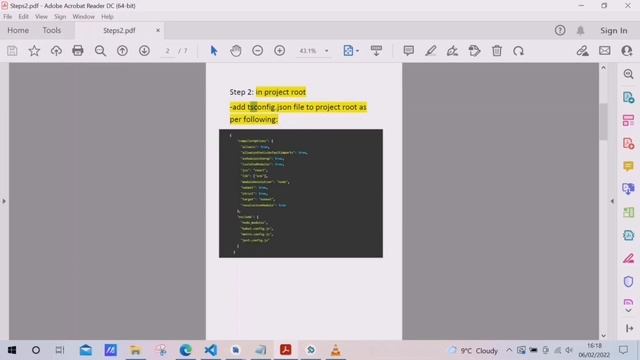The height and width of the screenshot is (360, 640).
Task: Click the Sign In button
Action: (x=613, y=31)
